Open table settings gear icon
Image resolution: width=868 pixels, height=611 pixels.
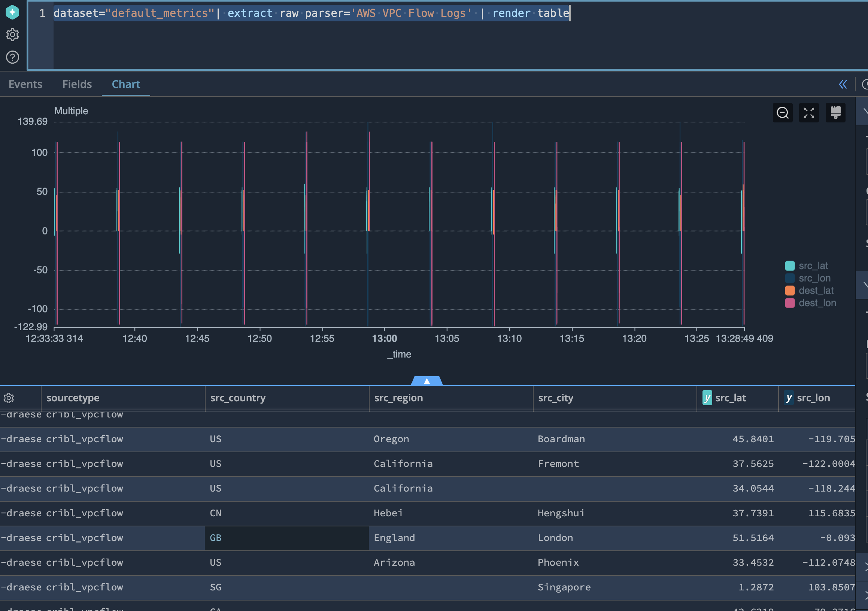[x=9, y=398]
